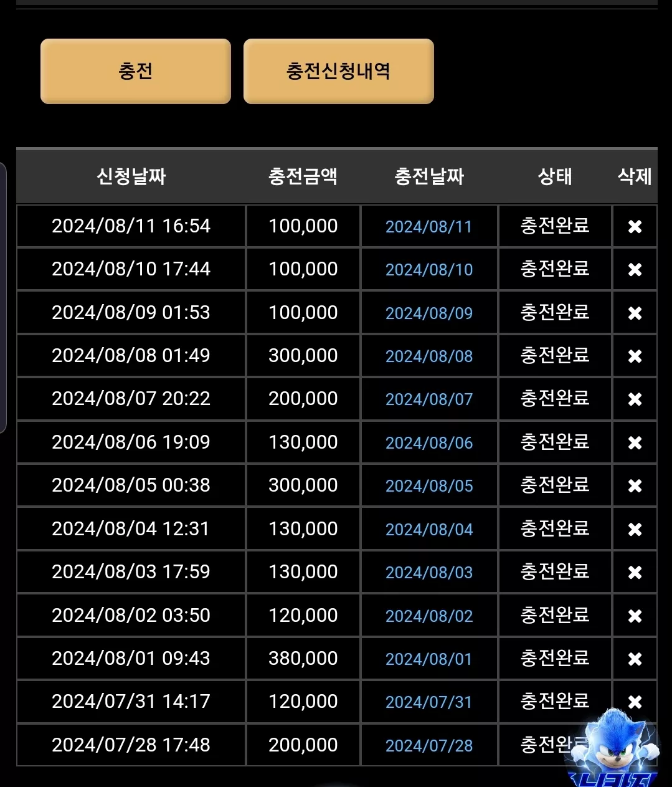Screen dimensions: 672x787
Task: Remove the 120,000 charge from 2024/08/02
Action: point(635,616)
